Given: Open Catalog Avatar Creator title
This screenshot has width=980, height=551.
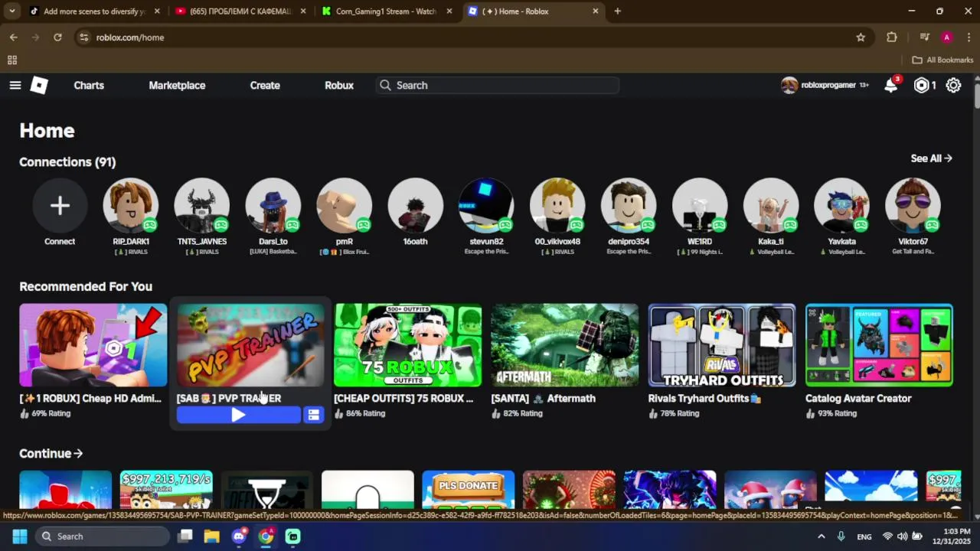Looking at the screenshot, I should click(858, 398).
